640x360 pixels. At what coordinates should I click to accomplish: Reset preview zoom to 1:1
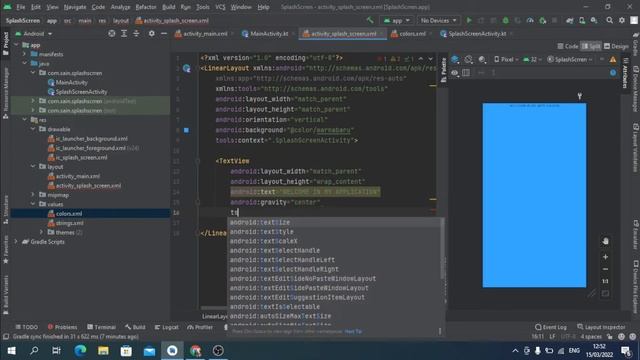coord(605,281)
